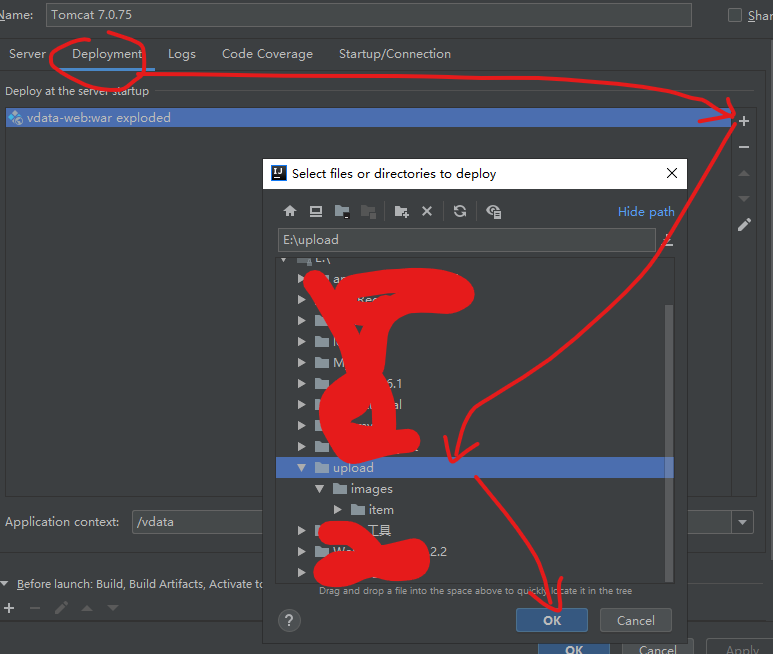Move Before launch task up
The image size is (773, 654).
[87, 608]
